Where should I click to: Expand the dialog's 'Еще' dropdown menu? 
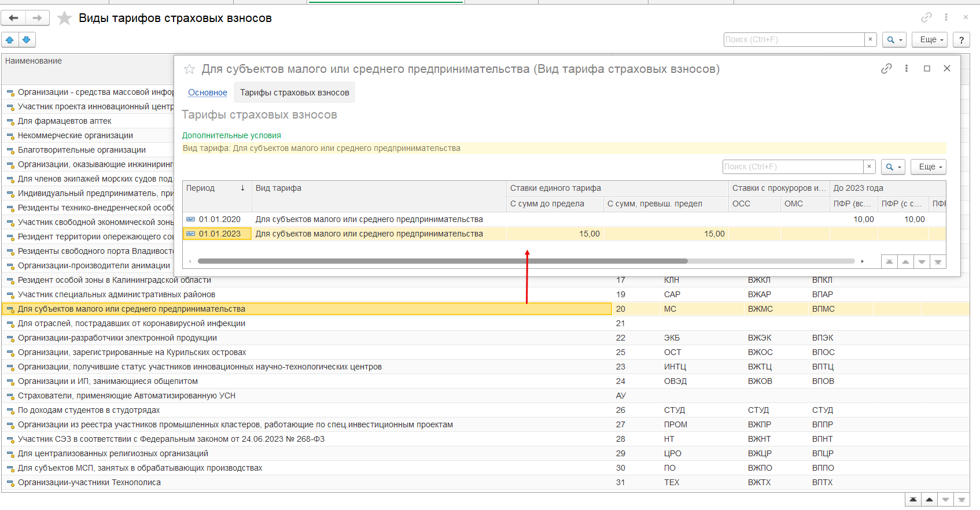(x=929, y=167)
